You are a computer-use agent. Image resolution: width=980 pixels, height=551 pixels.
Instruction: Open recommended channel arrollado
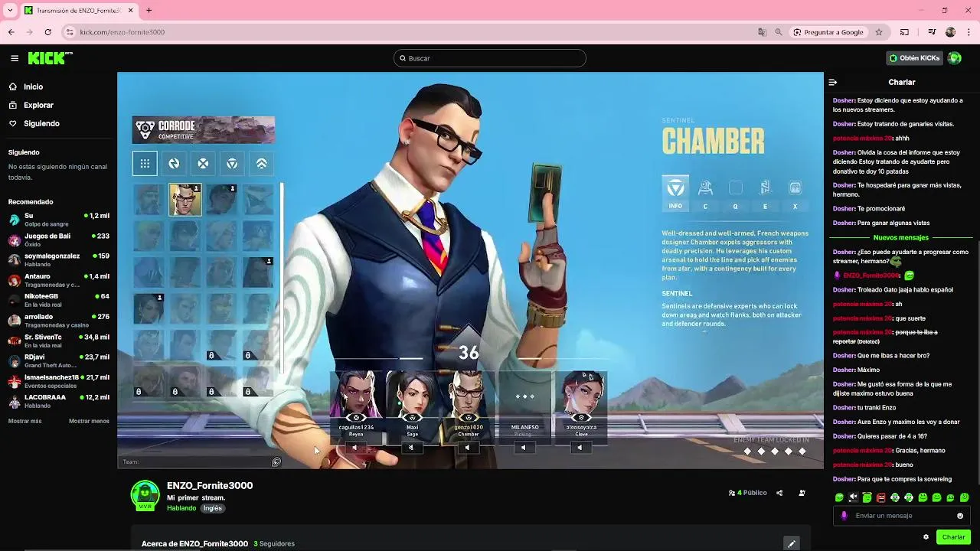coord(58,321)
